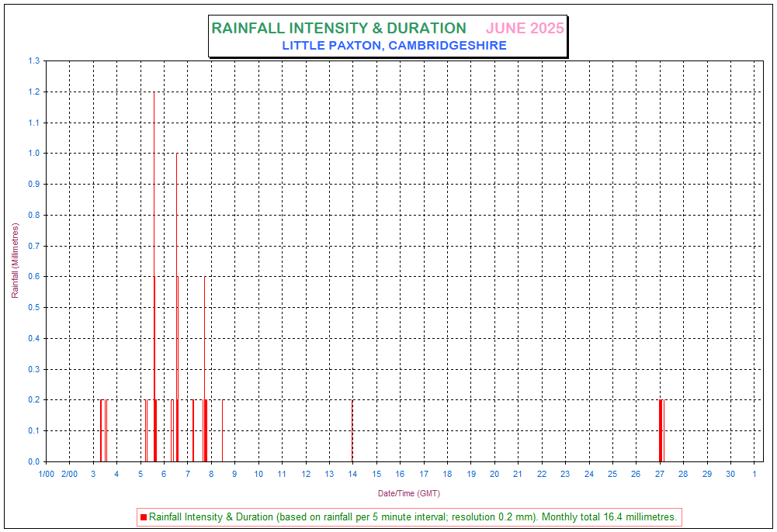Click the y-axis value 1.2

click(33, 92)
